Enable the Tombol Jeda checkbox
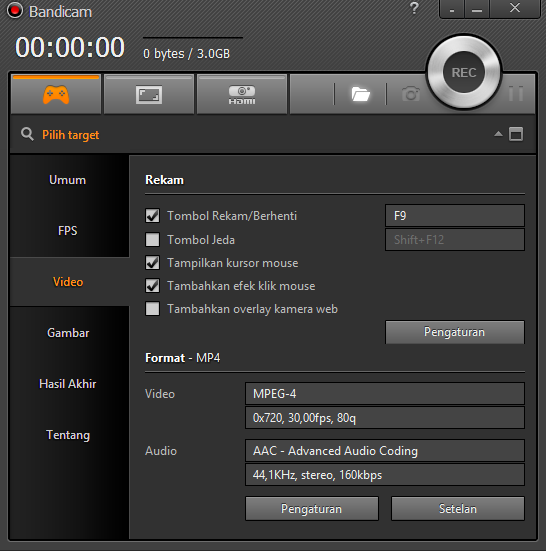The height and width of the screenshot is (551, 546). tap(152, 240)
